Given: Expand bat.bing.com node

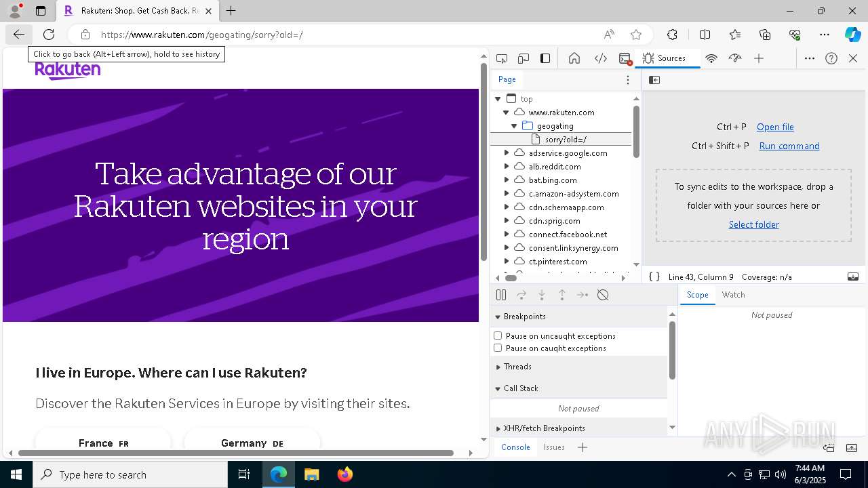Looking at the screenshot, I should 506,180.
